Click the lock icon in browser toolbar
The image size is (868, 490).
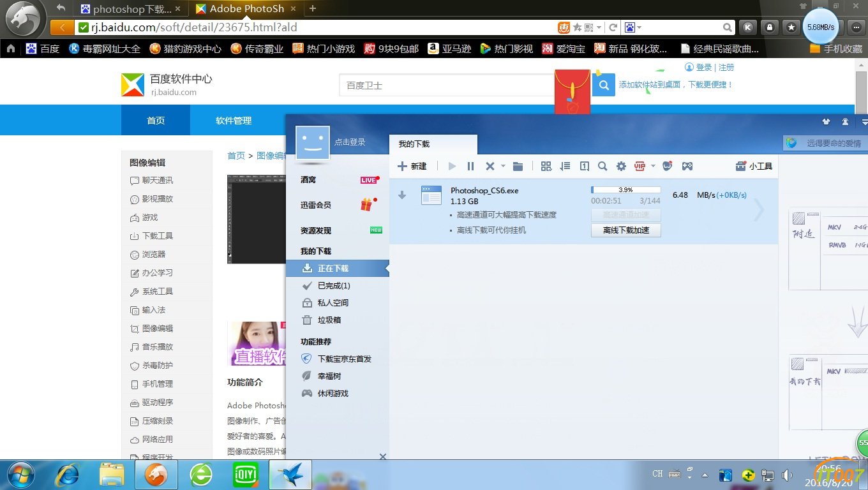pyautogui.click(x=770, y=27)
